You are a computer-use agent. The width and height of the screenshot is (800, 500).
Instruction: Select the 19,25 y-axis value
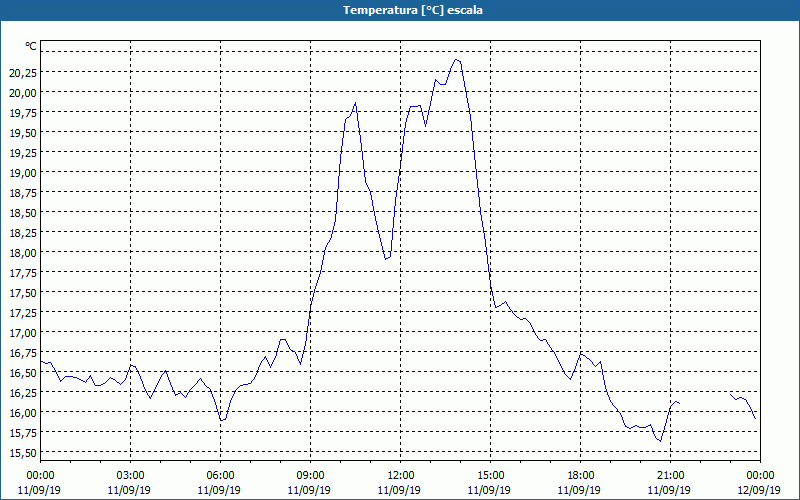point(23,153)
